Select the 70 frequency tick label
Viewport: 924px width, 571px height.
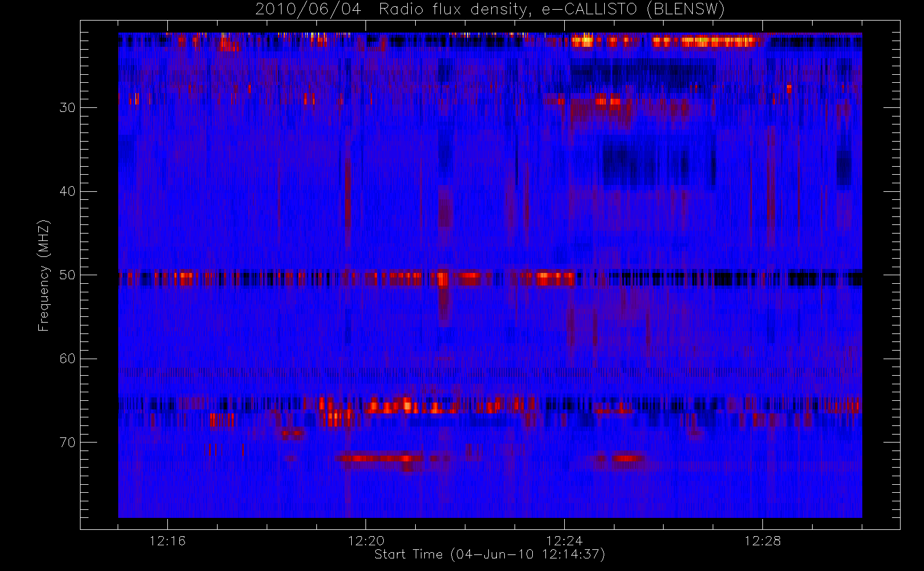[67, 443]
